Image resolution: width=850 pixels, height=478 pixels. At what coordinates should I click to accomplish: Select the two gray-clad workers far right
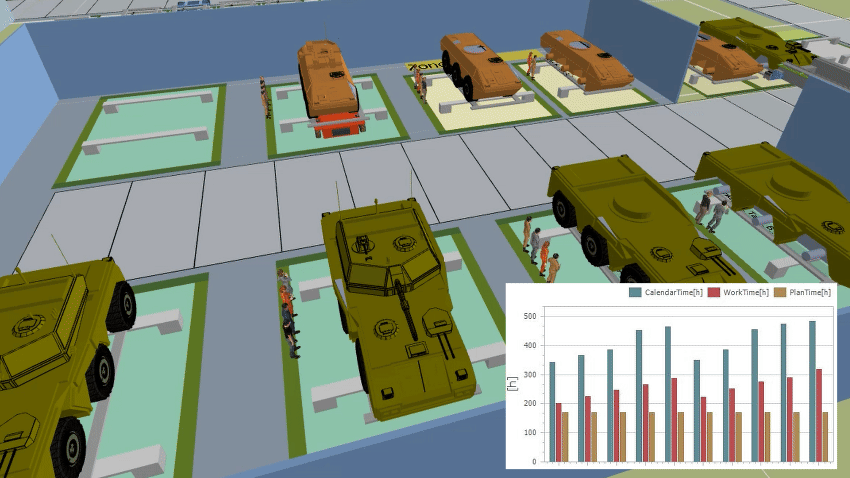coord(712,211)
